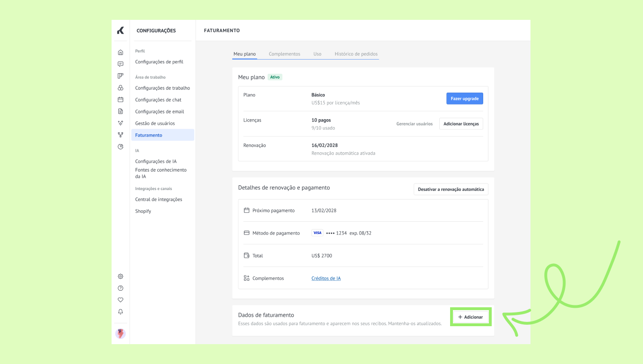Open the Créditos de IA link
This screenshot has width=643, height=364.
pos(326,278)
